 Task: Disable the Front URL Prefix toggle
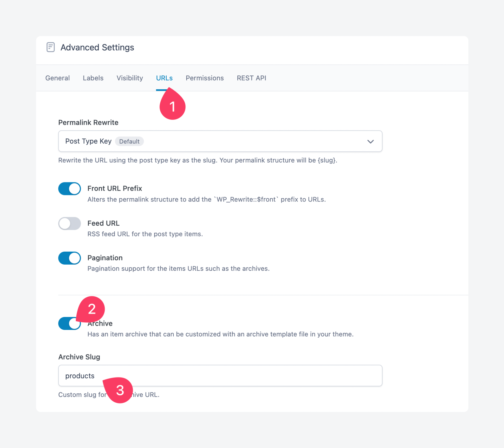[70, 189]
